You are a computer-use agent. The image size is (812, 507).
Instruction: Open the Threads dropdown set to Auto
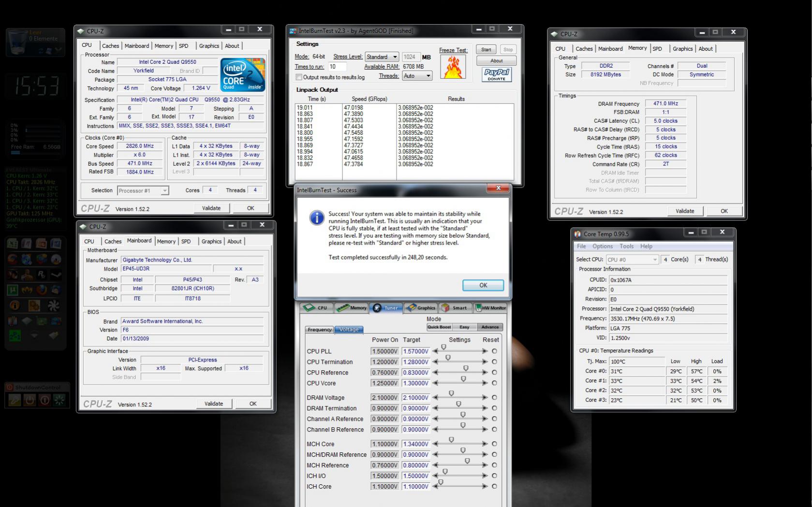click(x=417, y=76)
